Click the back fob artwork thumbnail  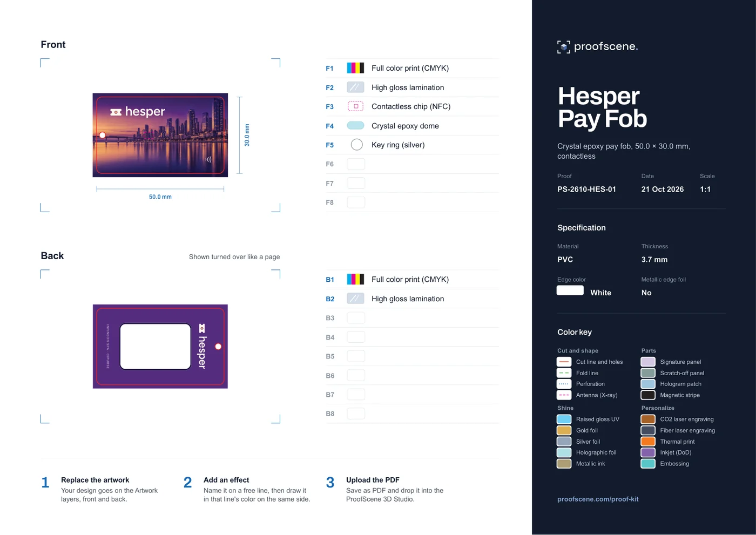tap(160, 346)
